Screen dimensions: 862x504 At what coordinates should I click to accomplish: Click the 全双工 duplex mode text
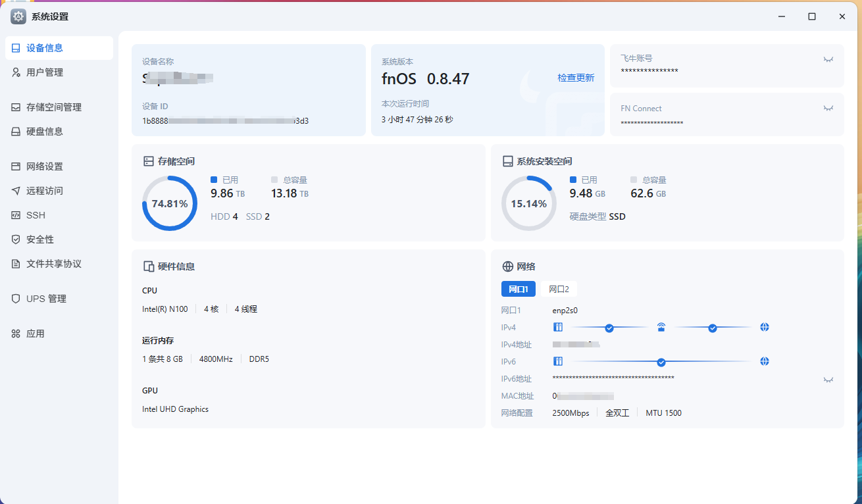[617, 413]
